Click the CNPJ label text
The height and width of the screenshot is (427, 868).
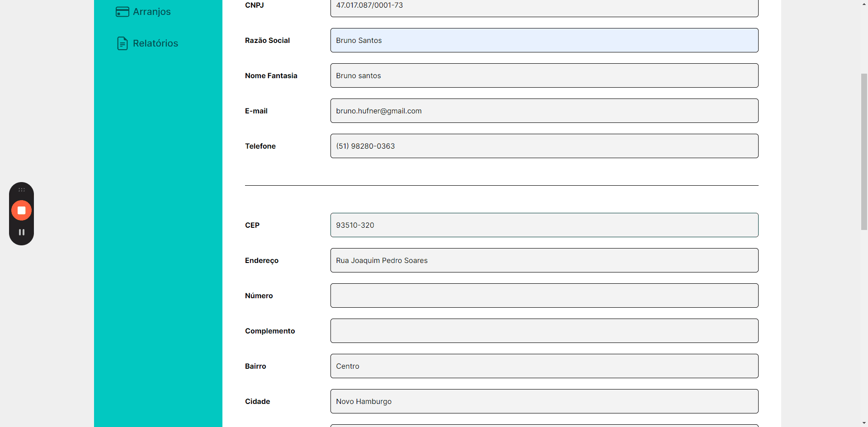[254, 5]
